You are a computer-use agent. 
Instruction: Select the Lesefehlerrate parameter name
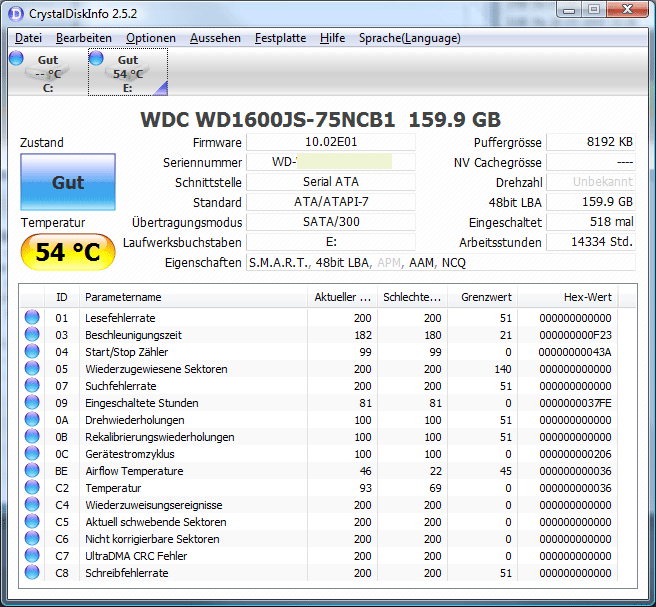[x=120, y=318]
